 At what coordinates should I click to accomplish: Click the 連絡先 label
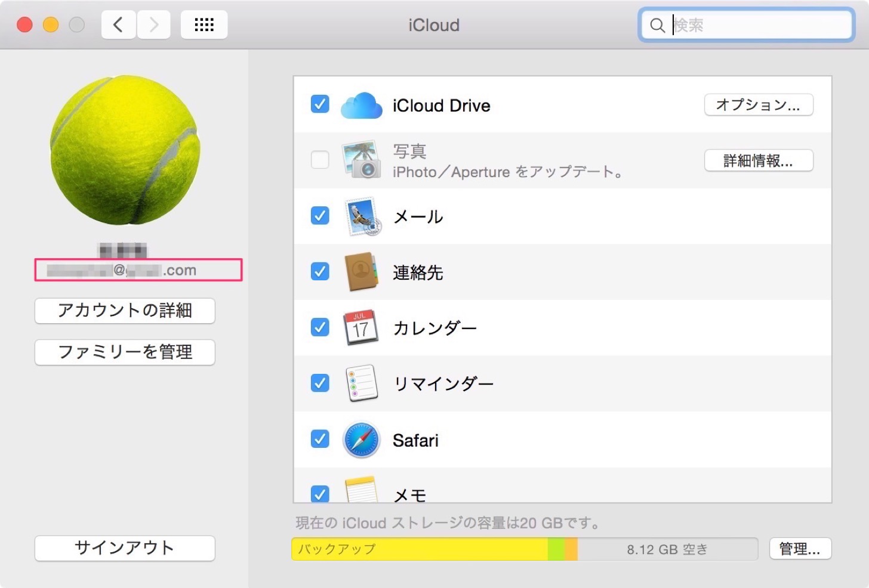pos(418,273)
